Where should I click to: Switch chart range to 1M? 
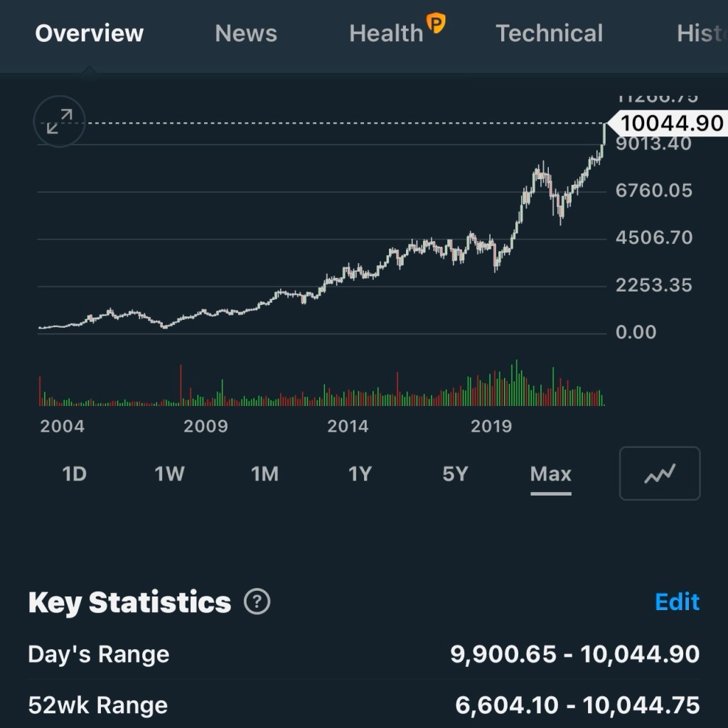click(x=264, y=474)
